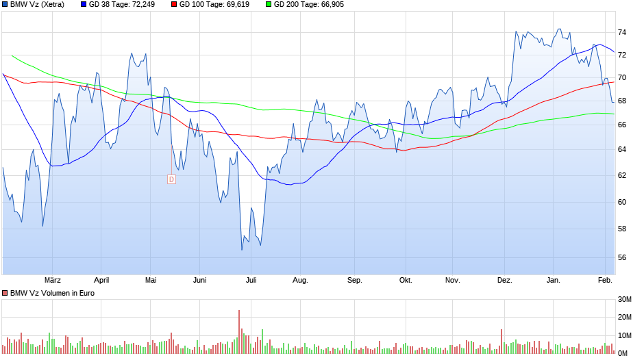This screenshot has height=360, width=644.
Task: Click the 74 price label on the y-axis
Action: (x=622, y=32)
